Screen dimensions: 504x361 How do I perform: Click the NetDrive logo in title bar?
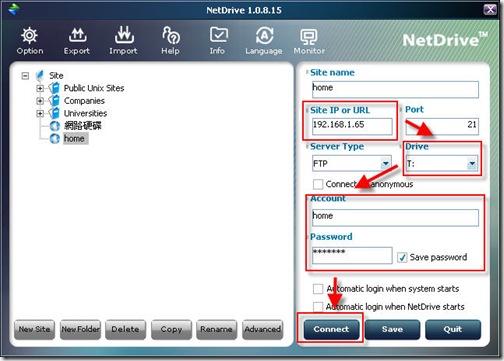(x=14, y=9)
